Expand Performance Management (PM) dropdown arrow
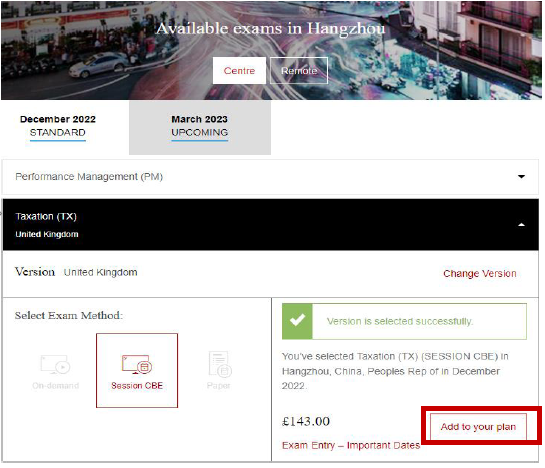 (521, 177)
